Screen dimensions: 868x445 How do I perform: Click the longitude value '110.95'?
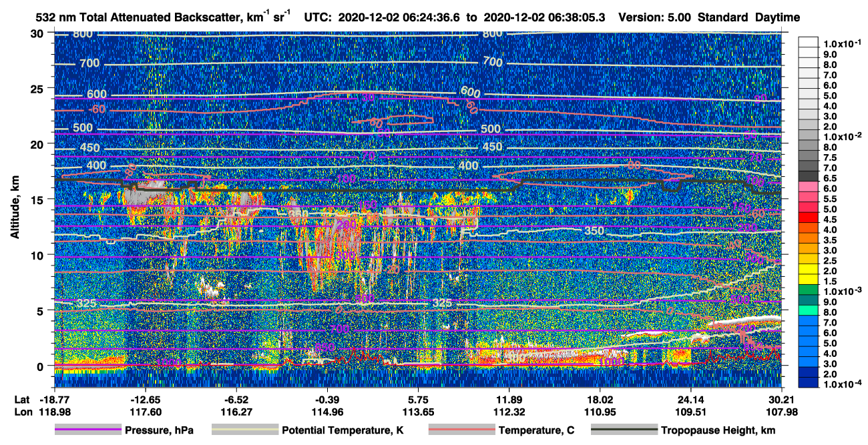(x=600, y=412)
